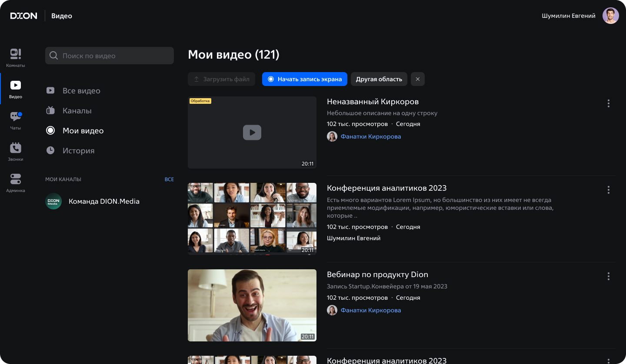The height and width of the screenshot is (364, 626).
Task: Open Фанатки Киркорова link under Неназванный Киркоров
Action: (x=371, y=136)
